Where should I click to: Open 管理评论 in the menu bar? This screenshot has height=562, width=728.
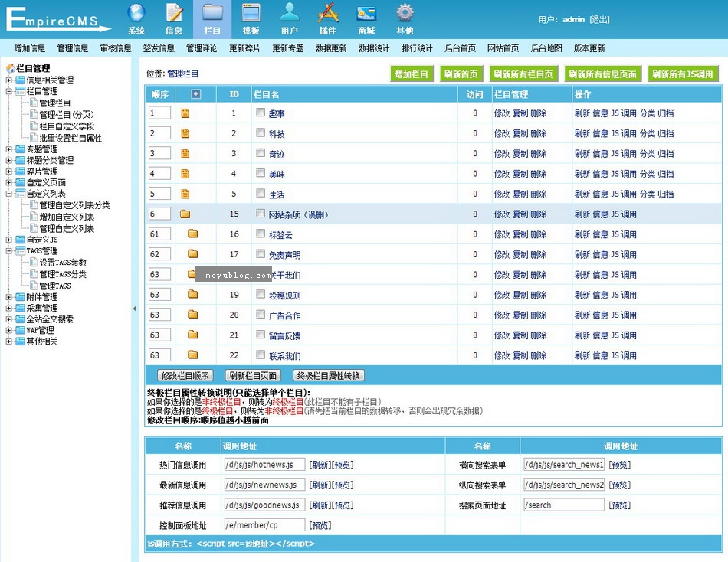click(x=202, y=48)
